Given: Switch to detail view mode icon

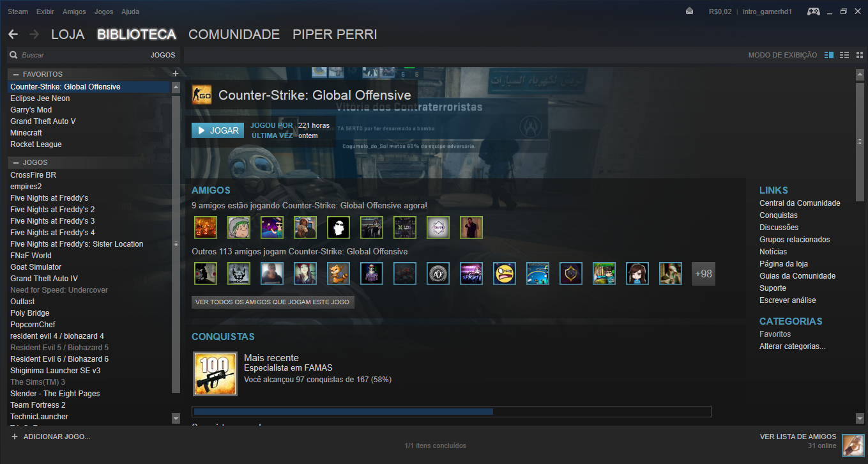Looking at the screenshot, I should click(829, 55).
